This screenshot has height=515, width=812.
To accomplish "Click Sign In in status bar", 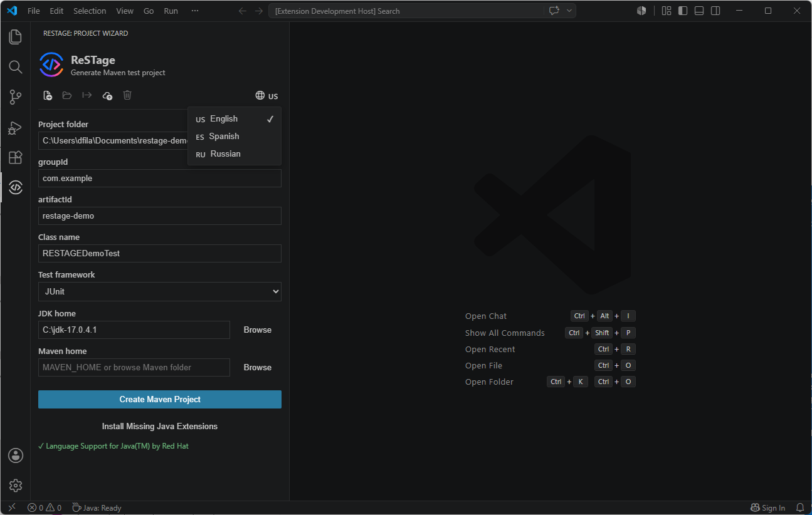I will [768, 507].
